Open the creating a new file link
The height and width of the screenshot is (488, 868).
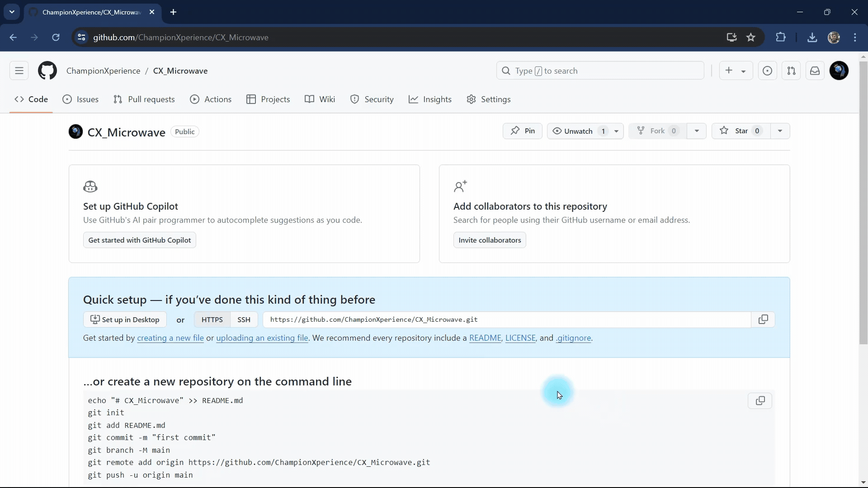[x=170, y=338]
